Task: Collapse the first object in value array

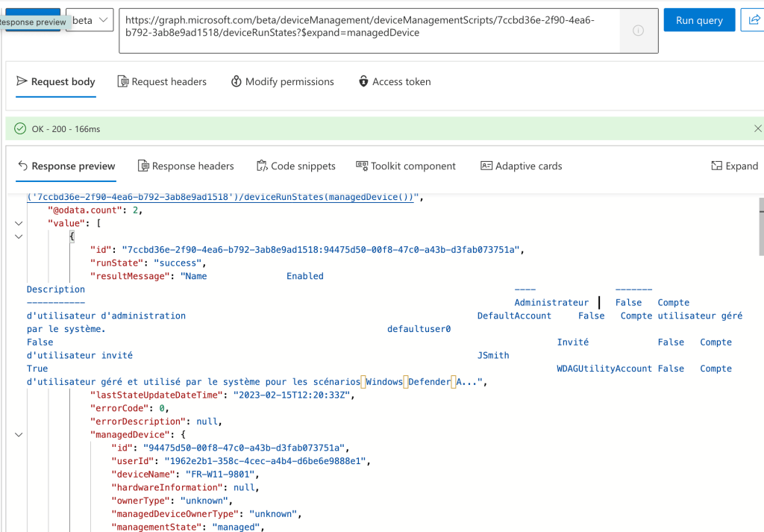Action: point(19,237)
